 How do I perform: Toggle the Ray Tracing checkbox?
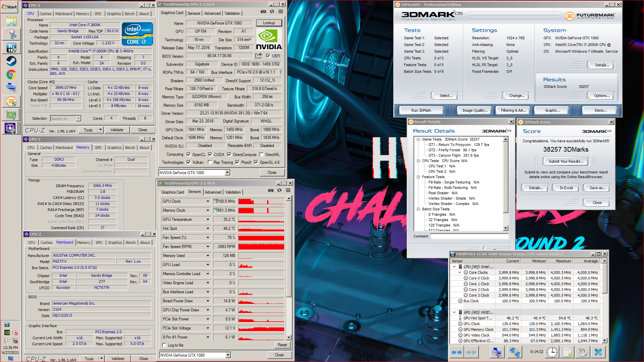[210, 162]
